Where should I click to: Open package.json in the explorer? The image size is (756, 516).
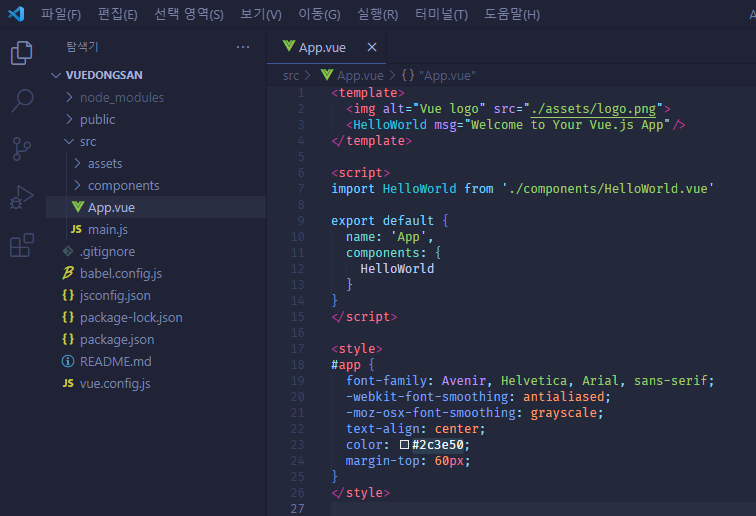click(x=117, y=339)
